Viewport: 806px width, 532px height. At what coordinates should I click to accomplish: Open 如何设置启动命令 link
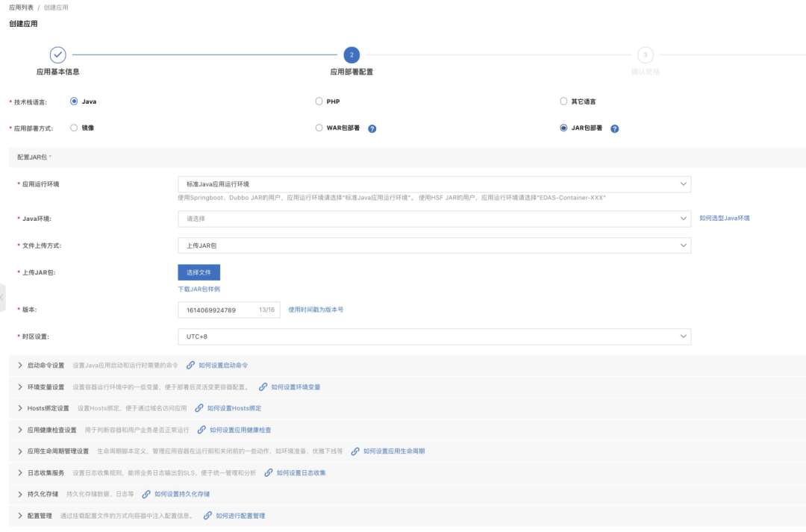(223, 365)
